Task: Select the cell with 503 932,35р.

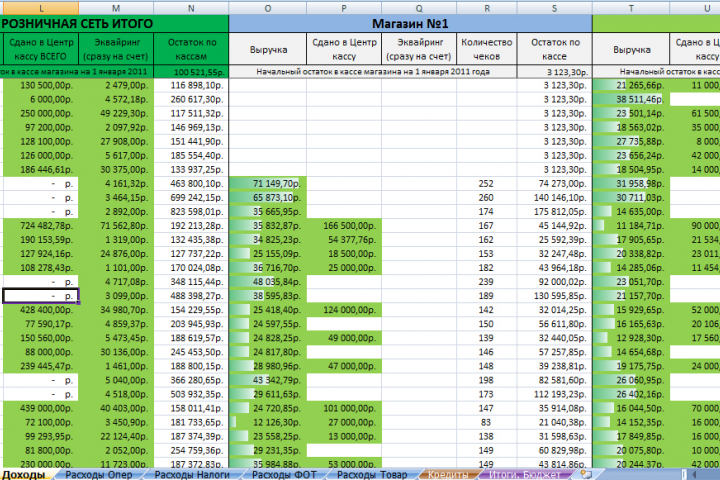Action: tap(191, 395)
